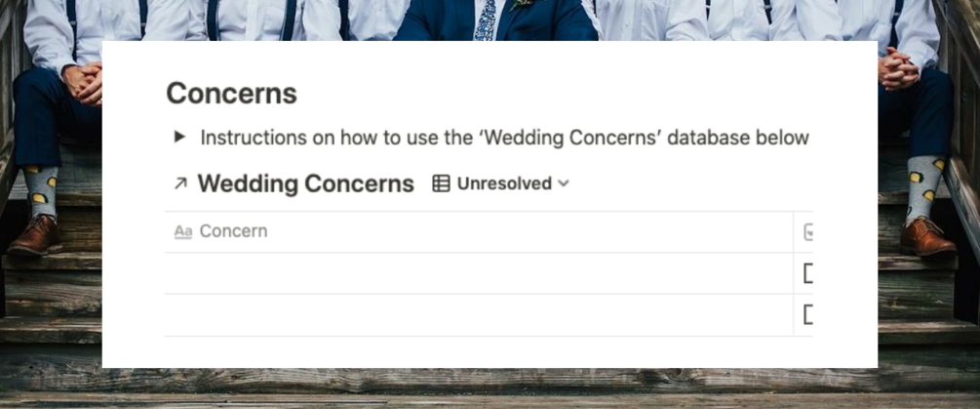This screenshot has height=409, width=980.
Task: Select the Unresolved view tab
Action: 503,184
